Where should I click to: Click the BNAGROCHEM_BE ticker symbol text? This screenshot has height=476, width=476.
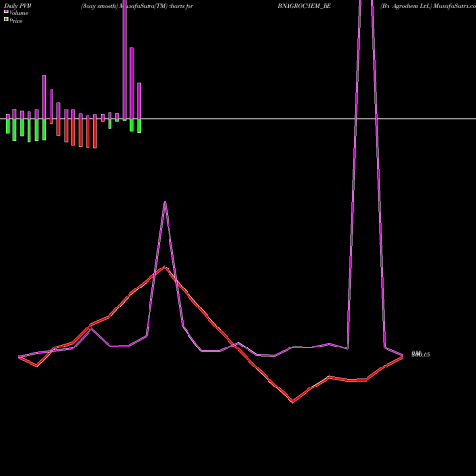click(305, 6)
